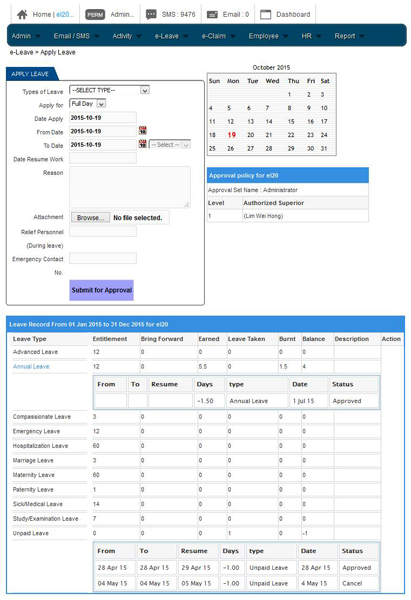Open the Admin menu

pos(26,36)
